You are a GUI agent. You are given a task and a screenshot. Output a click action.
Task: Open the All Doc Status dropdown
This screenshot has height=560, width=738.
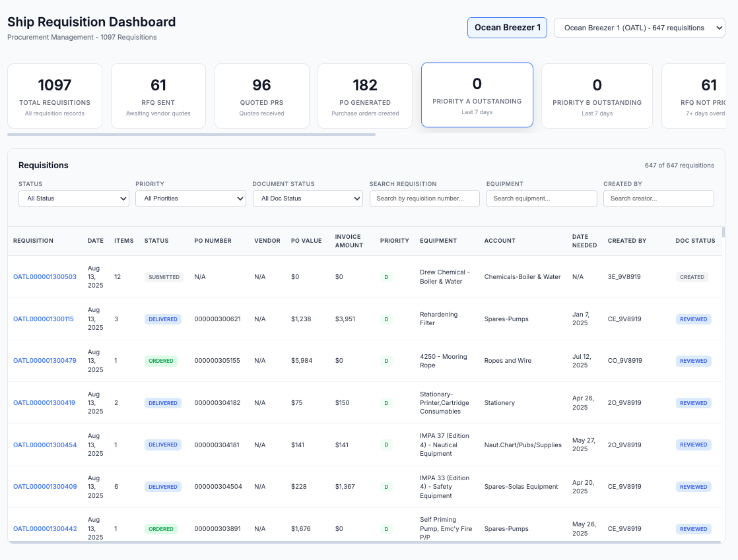coord(308,198)
